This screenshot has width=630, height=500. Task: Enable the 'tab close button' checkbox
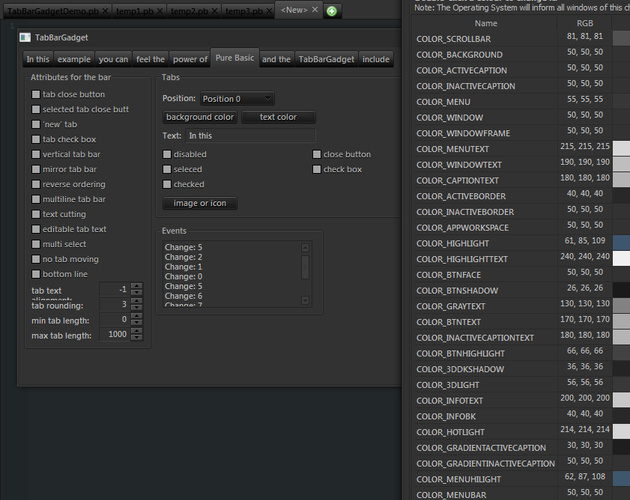coord(36,94)
